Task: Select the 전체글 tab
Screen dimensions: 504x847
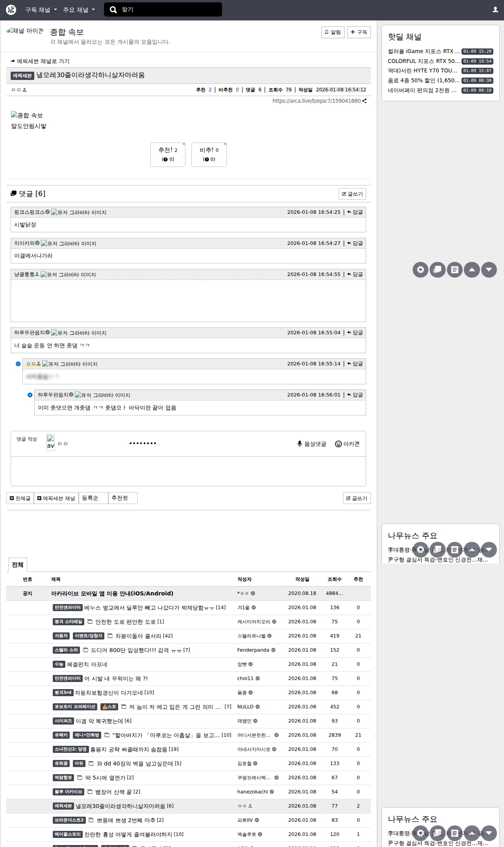Action: pos(20,499)
